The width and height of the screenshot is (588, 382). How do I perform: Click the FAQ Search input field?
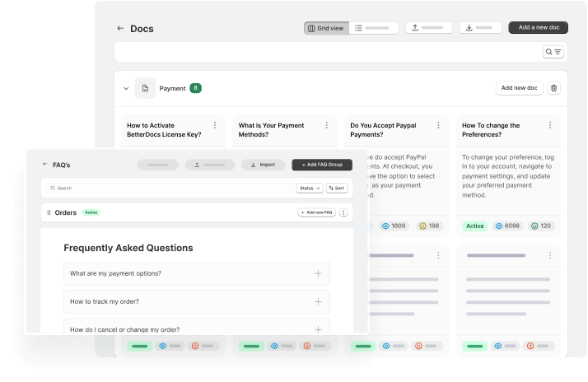(x=165, y=188)
